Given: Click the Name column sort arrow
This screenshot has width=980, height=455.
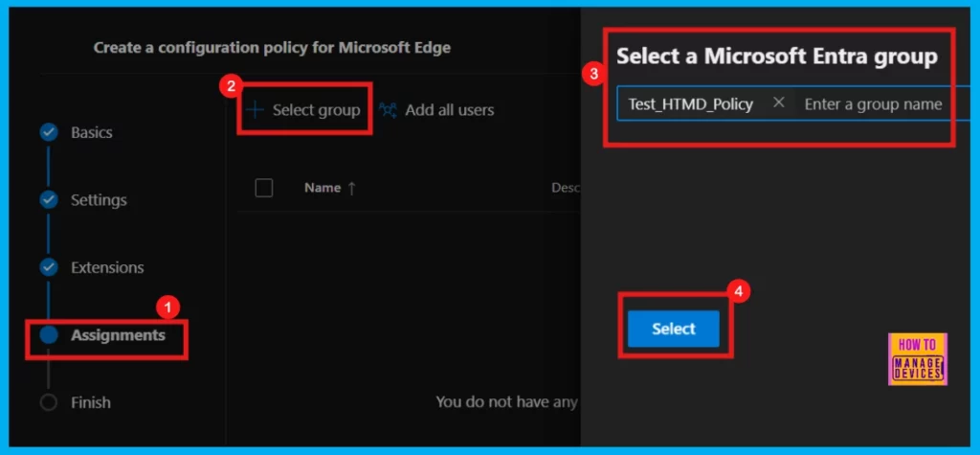Looking at the screenshot, I should pyautogui.click(x=351, y=189).
